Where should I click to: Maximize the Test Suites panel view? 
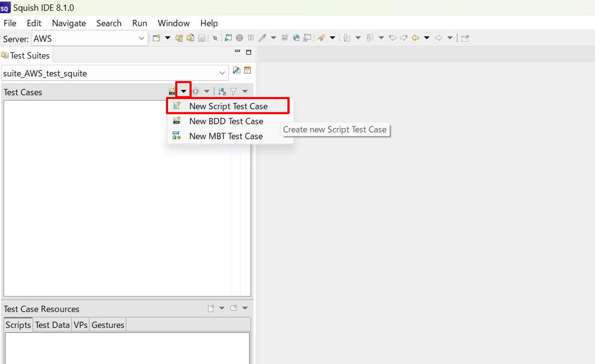pyautogui.click(x=248, y=52)
